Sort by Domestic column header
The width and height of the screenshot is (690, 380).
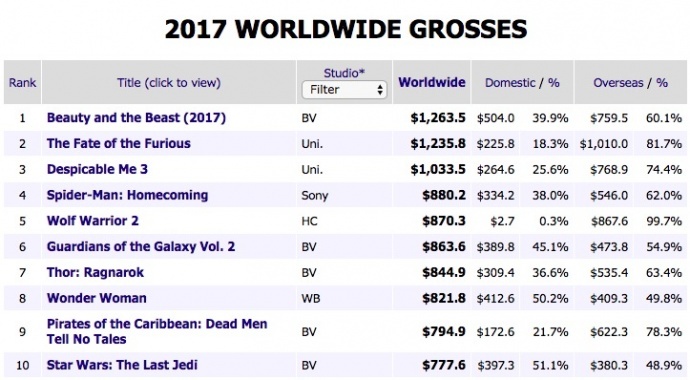[510, 83]
